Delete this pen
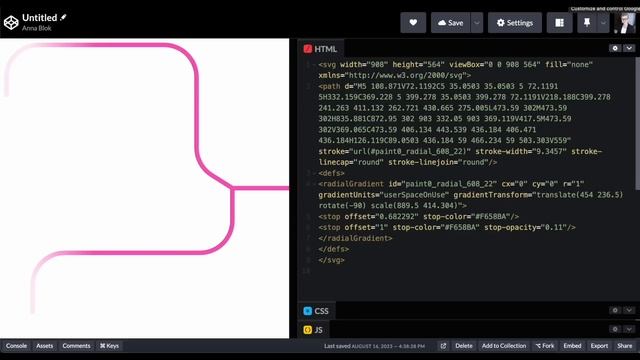640x360 pixels. tap(464, 346)
